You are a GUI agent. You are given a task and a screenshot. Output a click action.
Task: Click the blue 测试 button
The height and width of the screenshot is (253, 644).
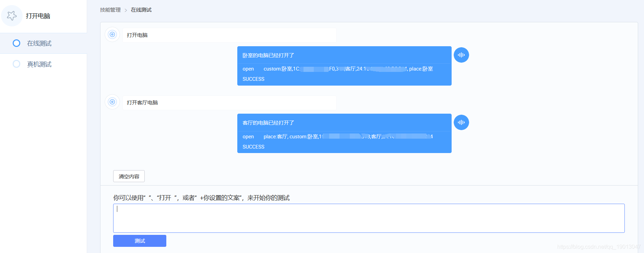(x=140, y=241)
